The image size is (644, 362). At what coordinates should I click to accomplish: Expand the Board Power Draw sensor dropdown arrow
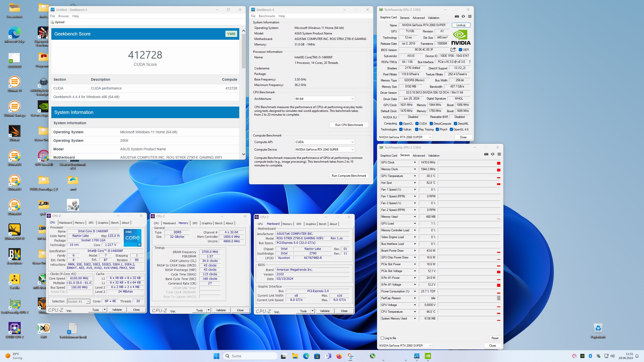click(415, 251)
